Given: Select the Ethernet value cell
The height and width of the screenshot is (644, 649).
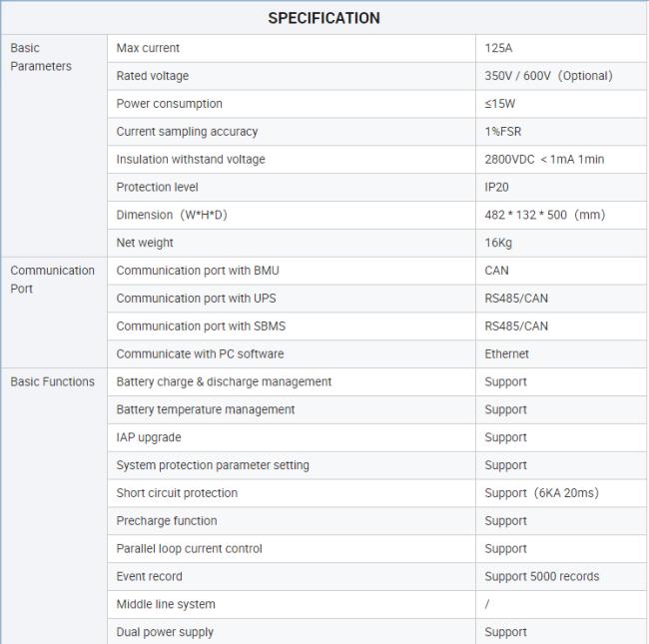Looking at the screenshot, I should 507,353.
